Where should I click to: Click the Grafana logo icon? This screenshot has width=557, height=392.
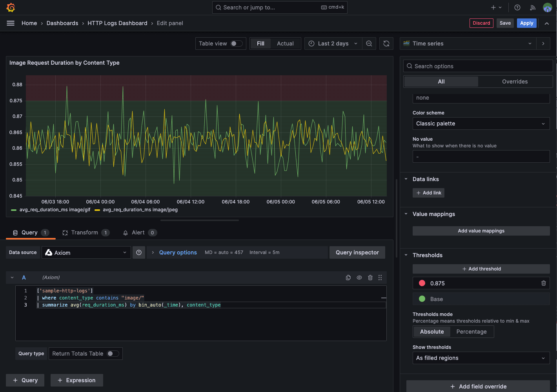tap(11, 7)
